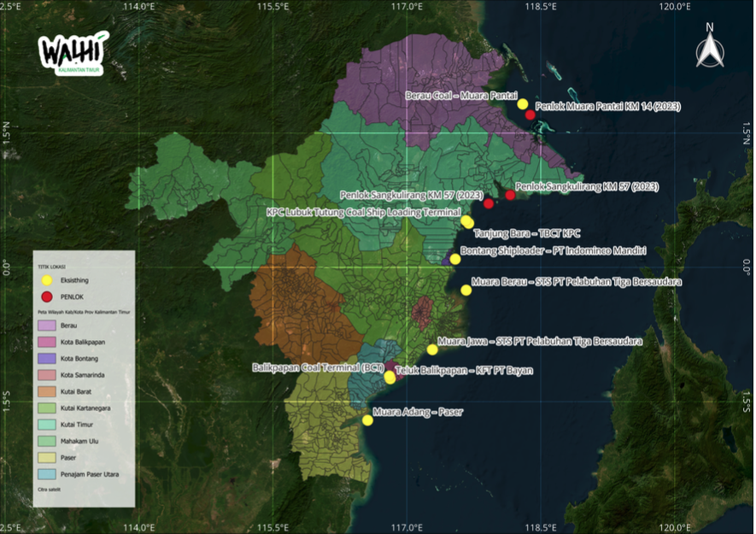The height and width of the screenshot is (534, 756).
Task: Click the north arrow compass symbol
Action: 710,46
